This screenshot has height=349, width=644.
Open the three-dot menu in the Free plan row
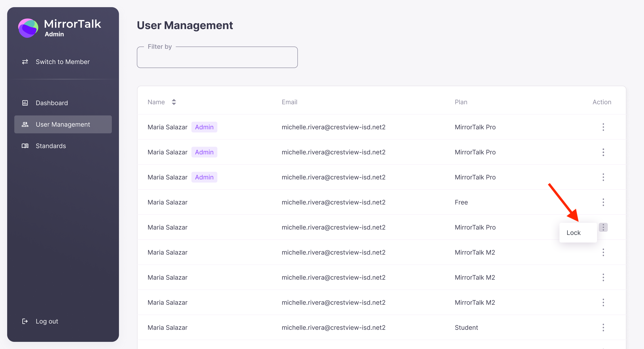(603, 202)
